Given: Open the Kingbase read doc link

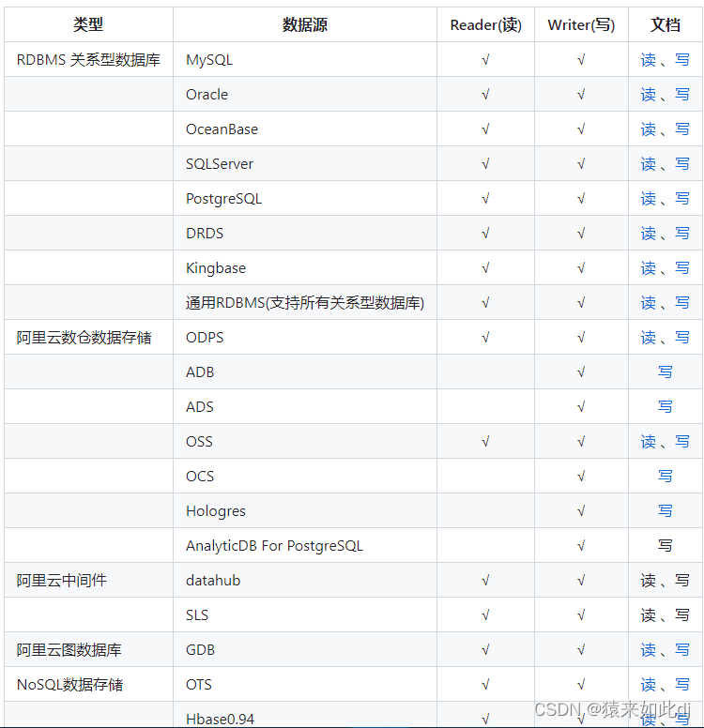Looking at the screenshot, I should click(x=649, y=268).
